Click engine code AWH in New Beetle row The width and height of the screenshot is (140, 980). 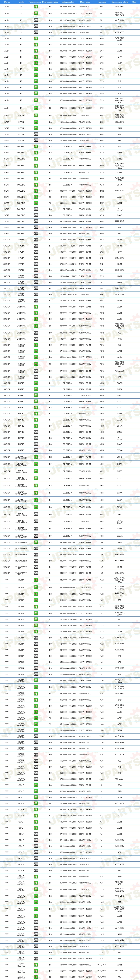point(120,965)
